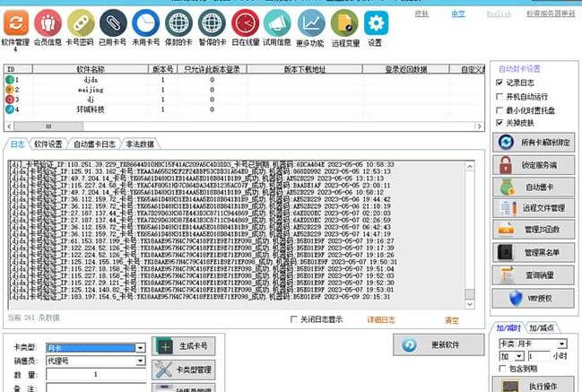The height and width of the screenshot is (392, 582).
Task: Click the 锁定服务端 lock button
Action: pyautogui.click(x=534, y=165)
